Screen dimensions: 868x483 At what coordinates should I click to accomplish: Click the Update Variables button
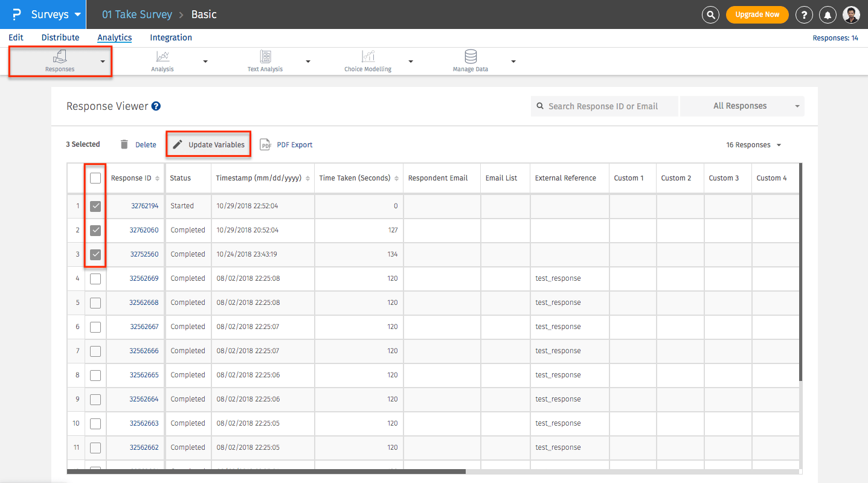pyautogui.click(x=209, y=145)
